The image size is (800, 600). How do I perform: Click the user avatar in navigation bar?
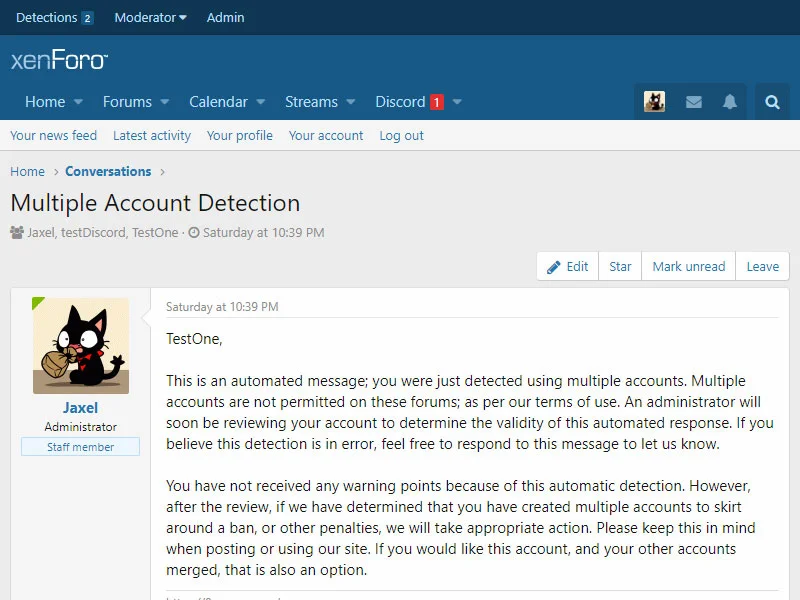coord(654,102)
